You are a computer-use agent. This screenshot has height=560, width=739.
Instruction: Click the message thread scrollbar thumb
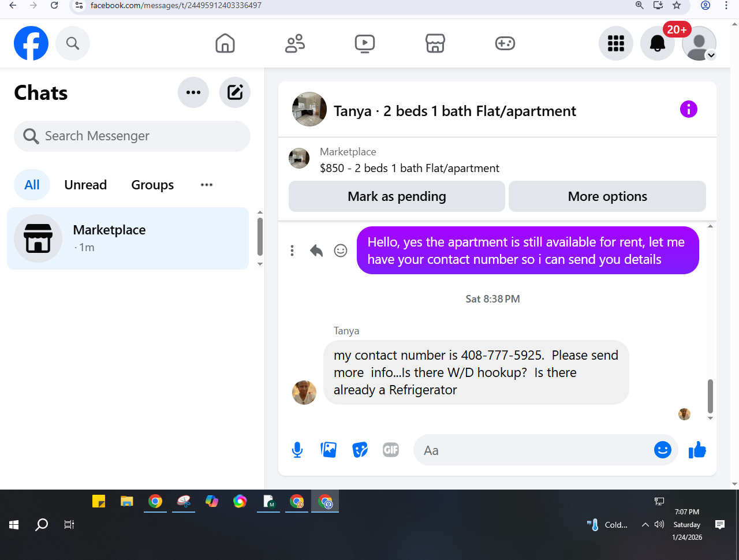click(710, 396)
